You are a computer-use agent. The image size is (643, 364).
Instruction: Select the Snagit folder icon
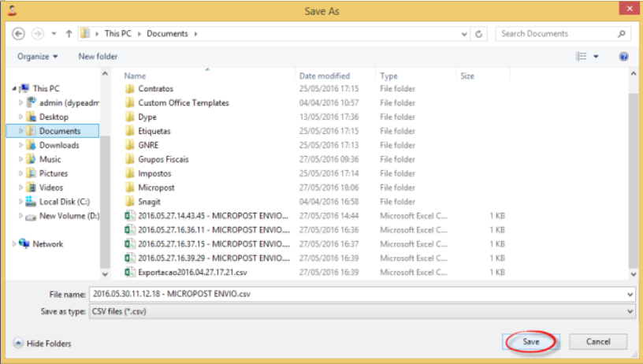click(x=130, y=202)
